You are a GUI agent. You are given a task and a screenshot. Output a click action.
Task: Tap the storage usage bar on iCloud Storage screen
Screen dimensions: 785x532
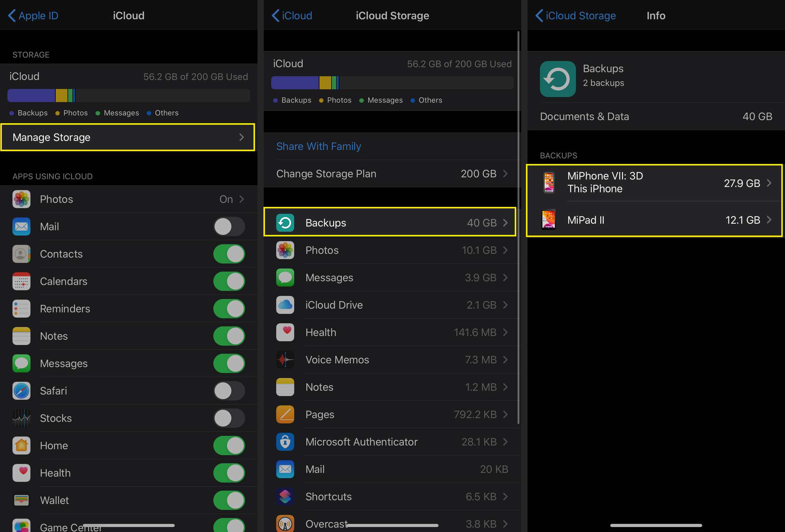pos(392,83)
